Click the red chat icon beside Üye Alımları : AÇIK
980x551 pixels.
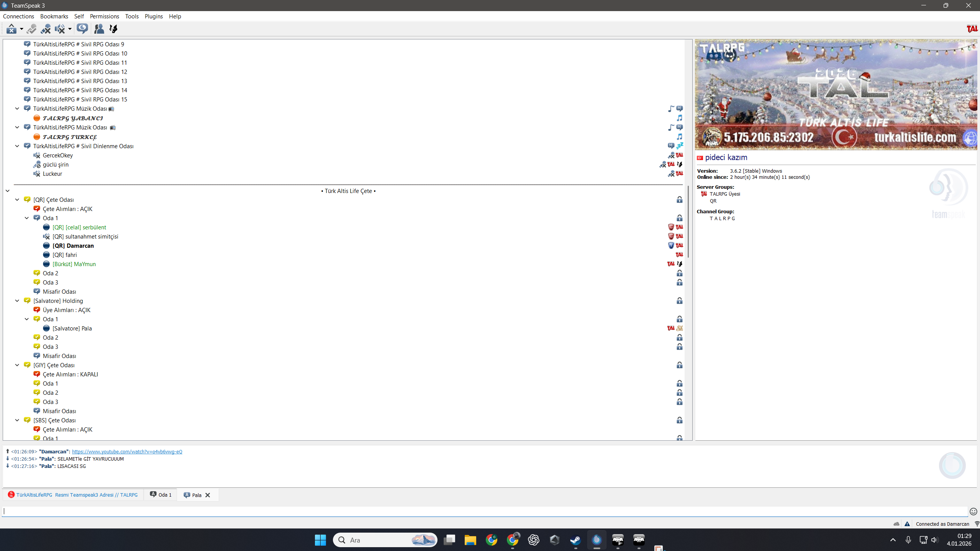coord(37,310)
